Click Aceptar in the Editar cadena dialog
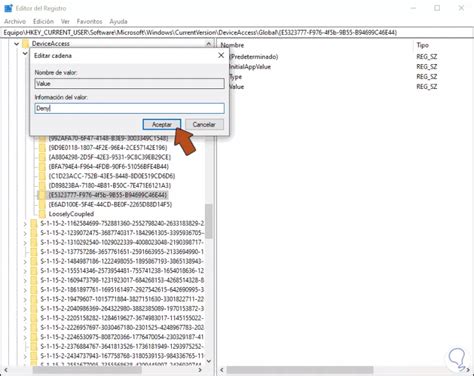The image size is (474, 376). 162,124
